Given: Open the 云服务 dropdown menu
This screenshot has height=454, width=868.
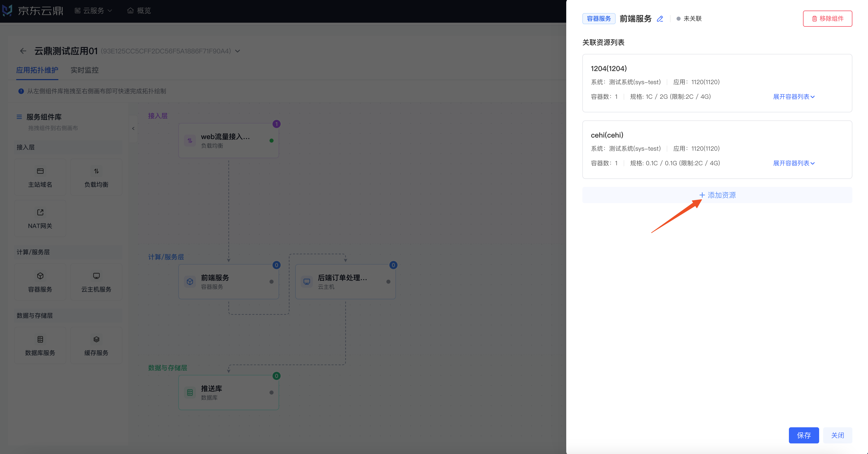Looking at the screenshot, I should click(x=93, y=11).
